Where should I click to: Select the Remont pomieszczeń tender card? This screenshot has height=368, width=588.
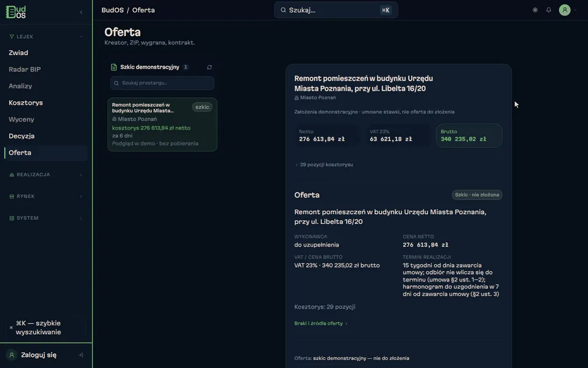162,125
